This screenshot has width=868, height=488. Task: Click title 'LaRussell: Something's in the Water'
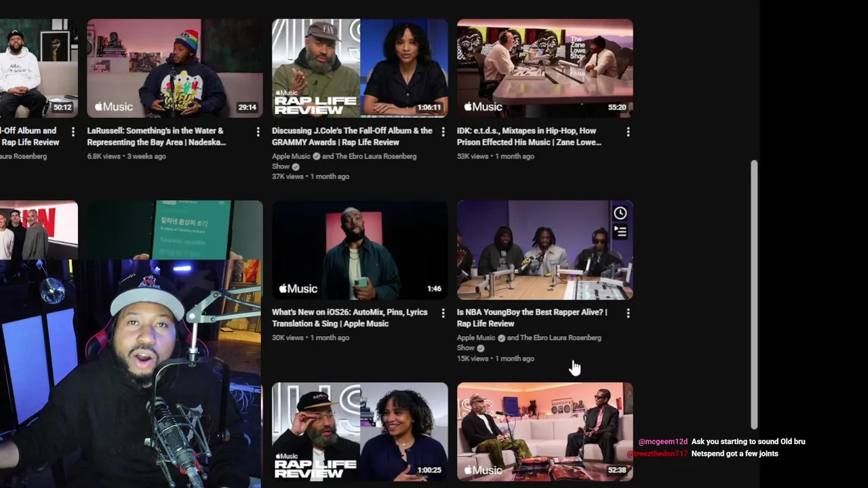(156, 136)
